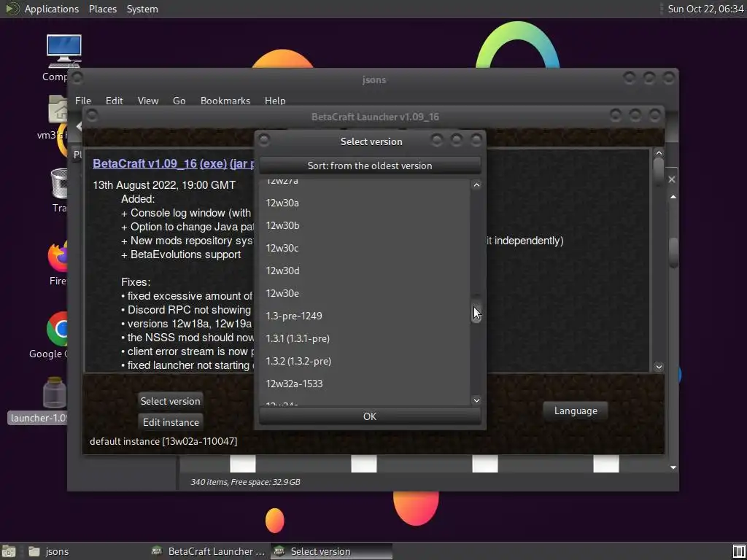747x560 pixels.
Task: Close the jsons side pane X
Action: [672, 179]
